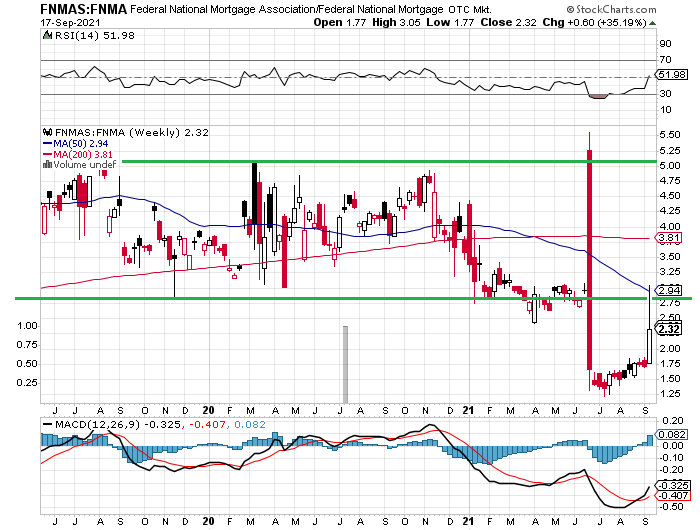This screenshot has width=700, height=530.
Task: Click the candlestick icon beside FNMAS:FNMA (Weekly)
Action: pyautogui.click(x=47, y=133)
